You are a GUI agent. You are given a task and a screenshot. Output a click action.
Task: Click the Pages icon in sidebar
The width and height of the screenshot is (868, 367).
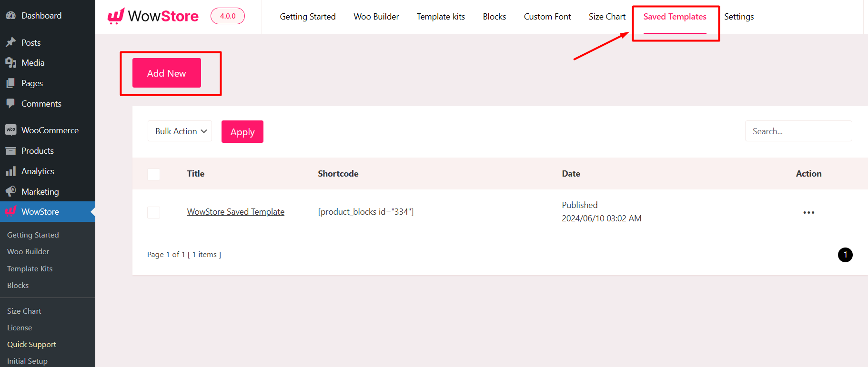click(x=10, y=83)
